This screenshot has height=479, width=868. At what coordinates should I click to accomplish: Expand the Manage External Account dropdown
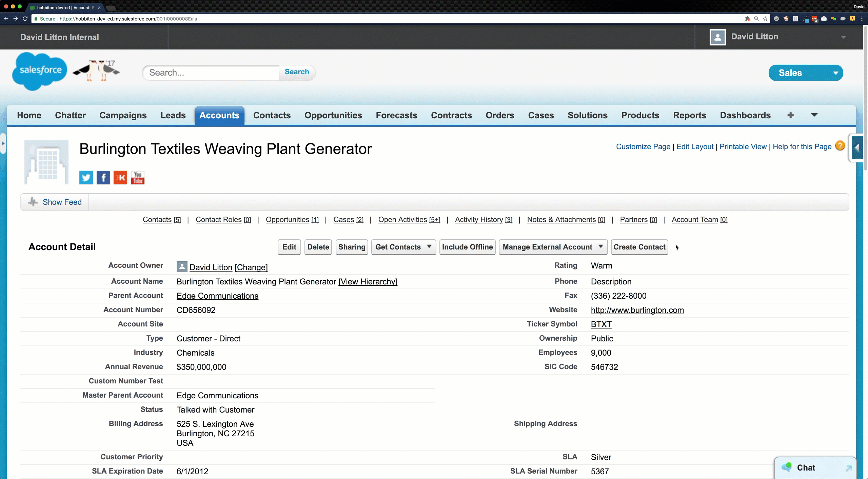[x=600, y=247]
